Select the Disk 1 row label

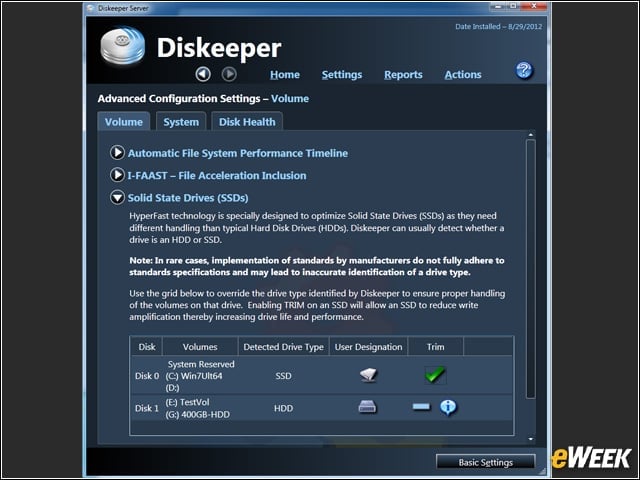pos(147,408)
